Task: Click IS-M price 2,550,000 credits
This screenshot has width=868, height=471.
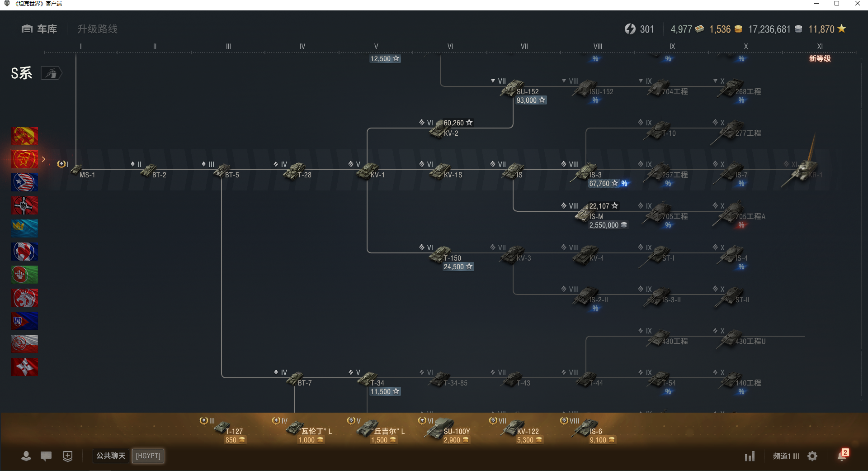Action: tap(608, 225)
